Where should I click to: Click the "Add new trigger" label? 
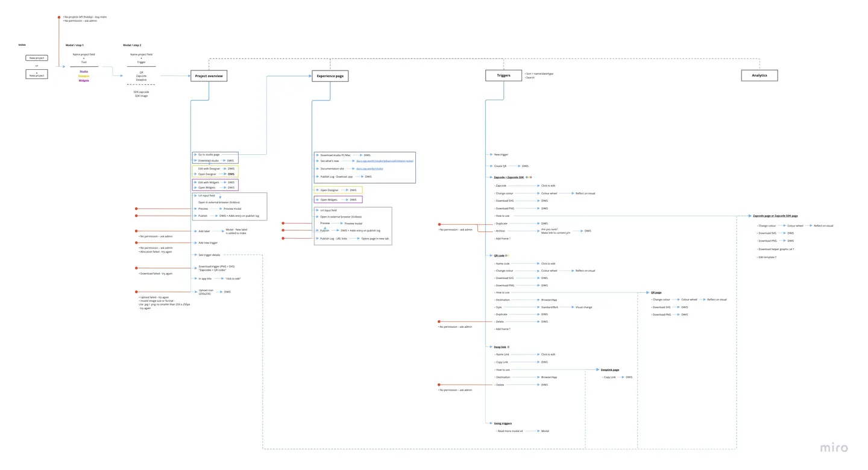click(x=208, y=243)
